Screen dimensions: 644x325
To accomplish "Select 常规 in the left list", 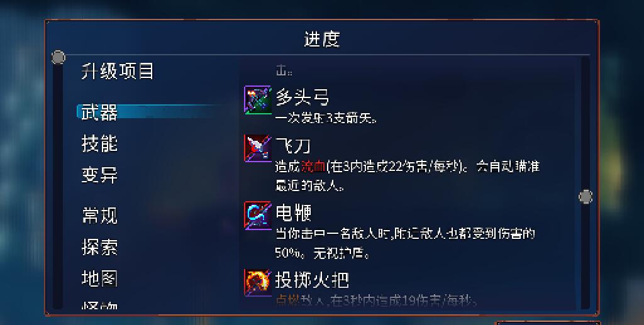I will pos(99,216).
